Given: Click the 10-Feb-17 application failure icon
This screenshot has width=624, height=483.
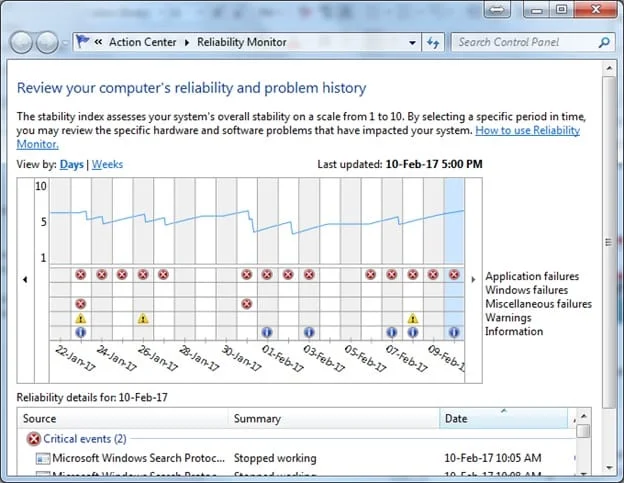Looking at the screenshot, I should (454, 275).
